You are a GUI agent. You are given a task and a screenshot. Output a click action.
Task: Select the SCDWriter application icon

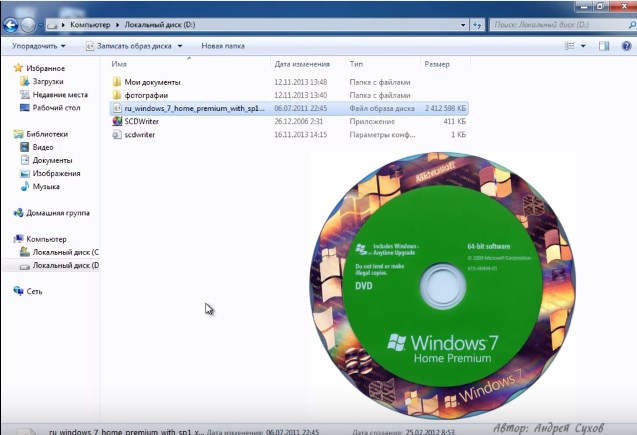click(117, 121)
